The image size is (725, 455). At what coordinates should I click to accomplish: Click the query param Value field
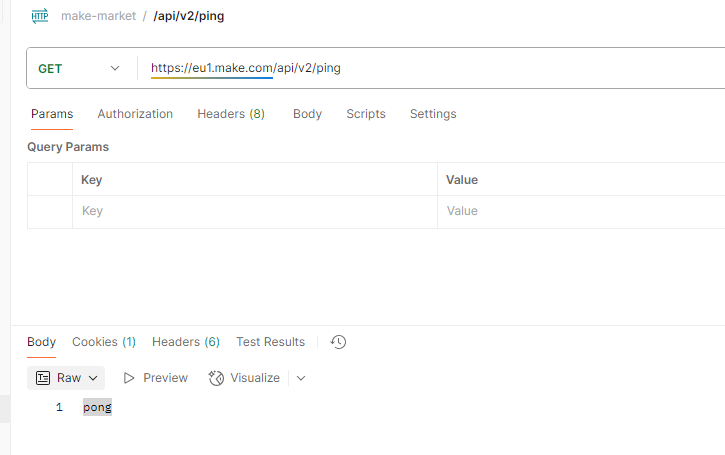tap(580, 211)
